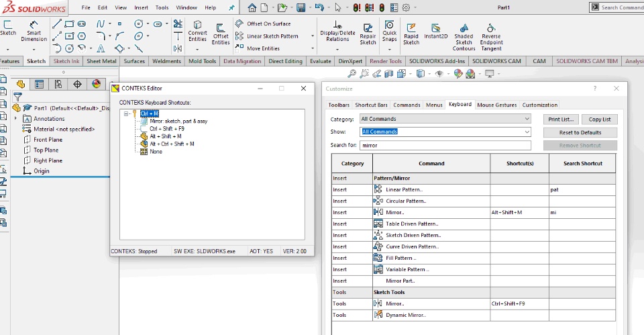Expand Linear Sketch Pattern dropdown arrow
This screenshot has width=644, height=335.
pos(313,36)
